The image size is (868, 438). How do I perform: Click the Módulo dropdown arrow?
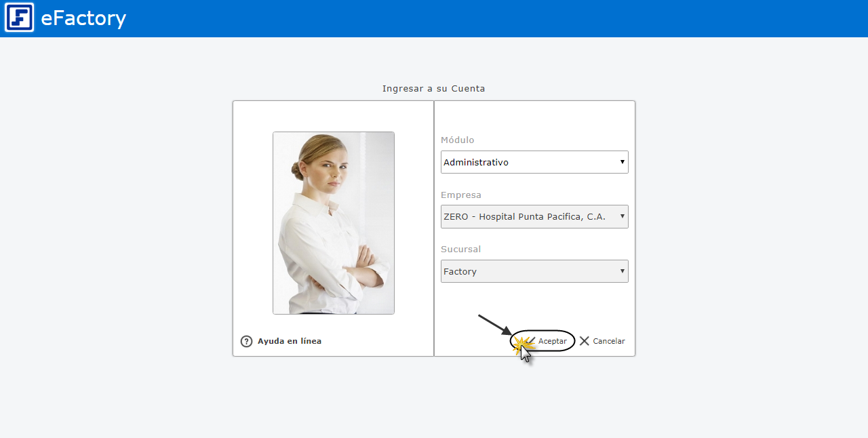(622, 162)
